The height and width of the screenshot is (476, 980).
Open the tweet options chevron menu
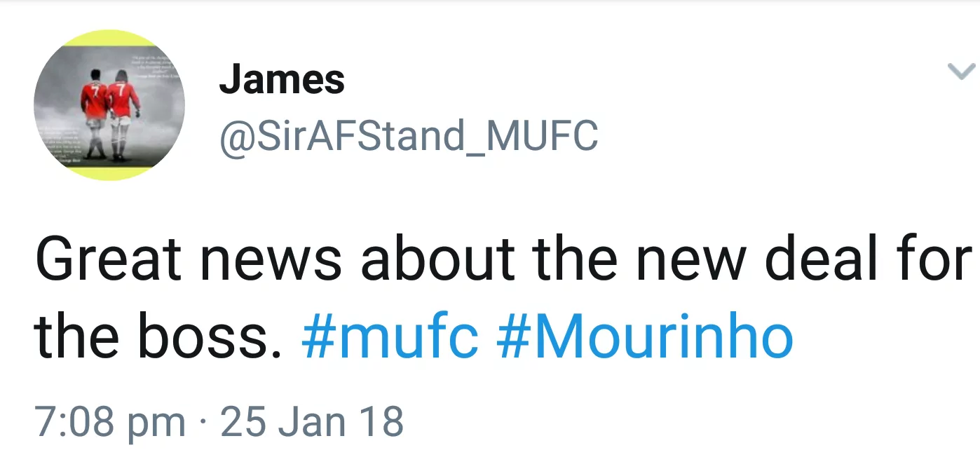coord(960,72)
